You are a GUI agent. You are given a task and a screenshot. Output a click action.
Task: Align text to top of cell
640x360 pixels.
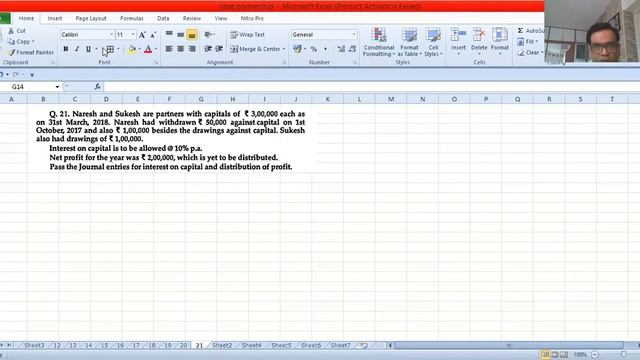(x=169, y=35)
